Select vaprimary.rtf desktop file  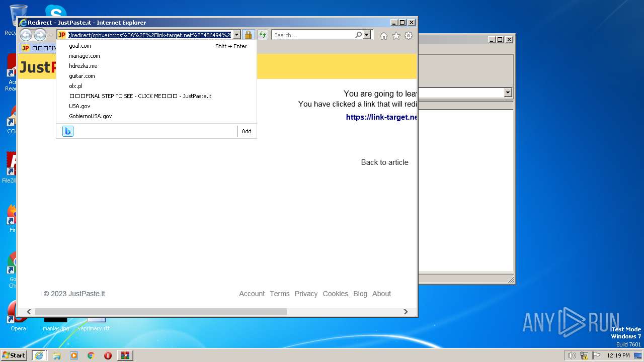tap(95, 324)
